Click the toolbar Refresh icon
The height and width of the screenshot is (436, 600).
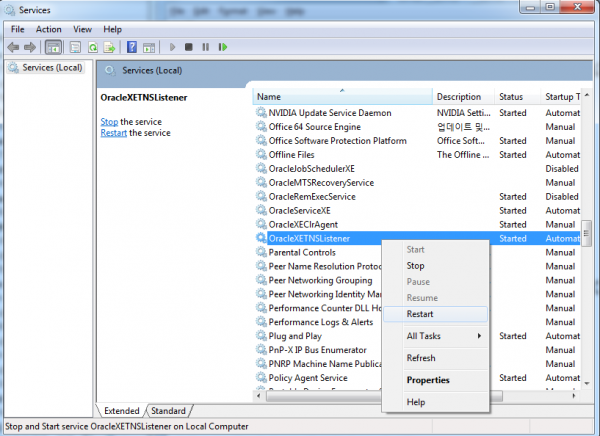(x=92, y=46)
